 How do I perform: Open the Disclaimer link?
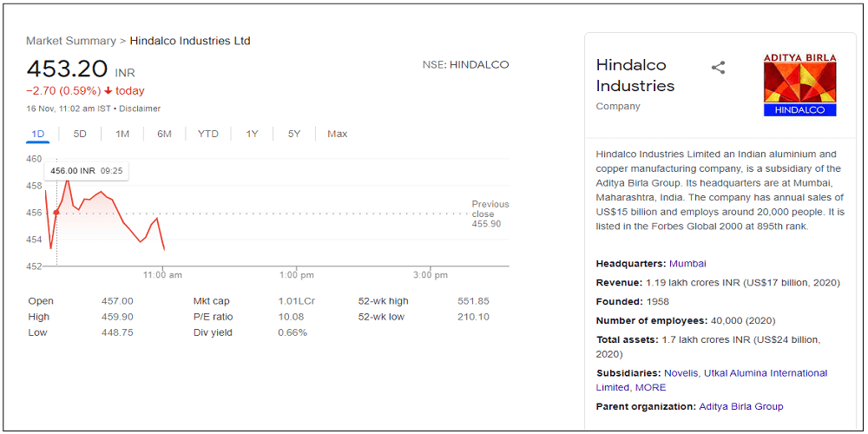point(140,108)
